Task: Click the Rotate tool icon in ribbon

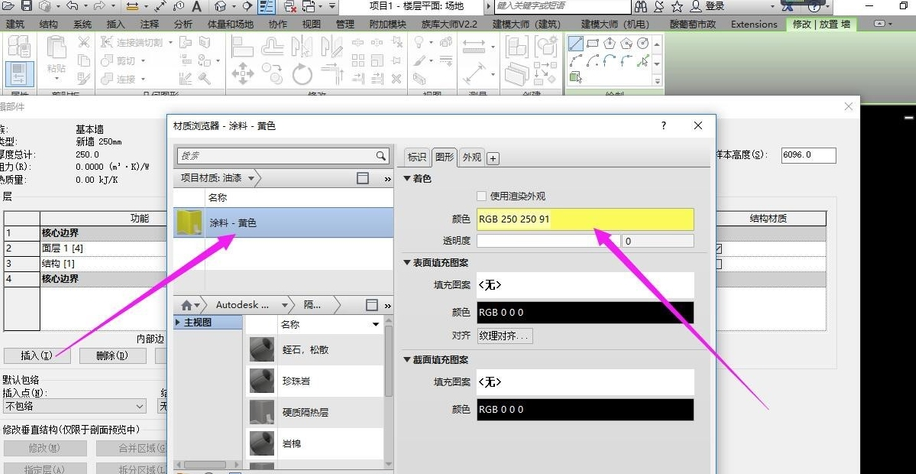Action: [x=302, y=74]
